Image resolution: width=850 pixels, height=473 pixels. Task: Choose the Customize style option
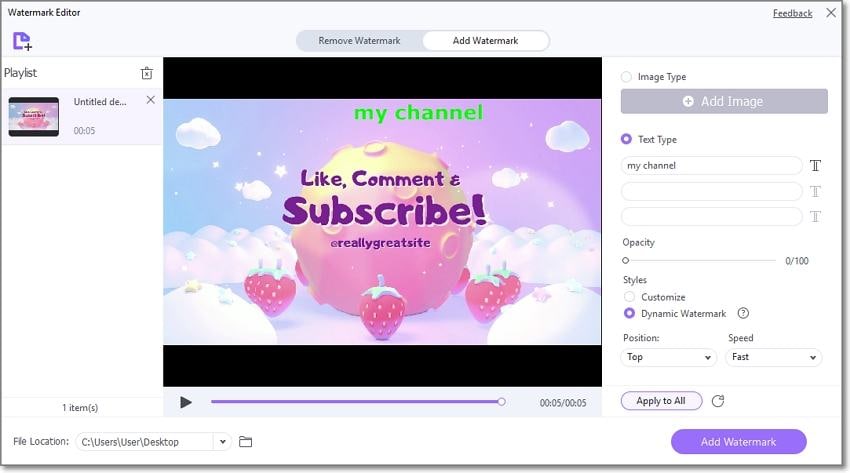pyautogui.click(x=629, y=297)
